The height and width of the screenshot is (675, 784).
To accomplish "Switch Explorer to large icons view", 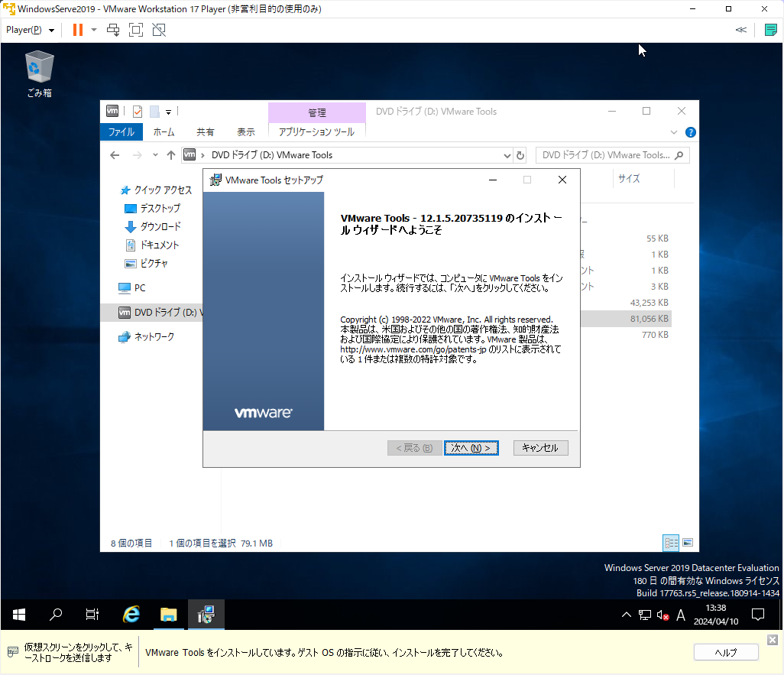I will (688, 543).
